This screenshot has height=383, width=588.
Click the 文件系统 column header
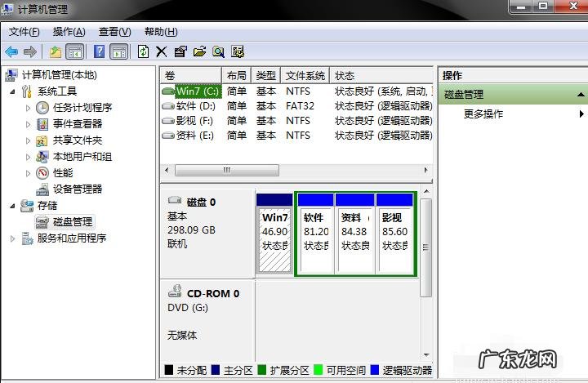tap(305, 75)
